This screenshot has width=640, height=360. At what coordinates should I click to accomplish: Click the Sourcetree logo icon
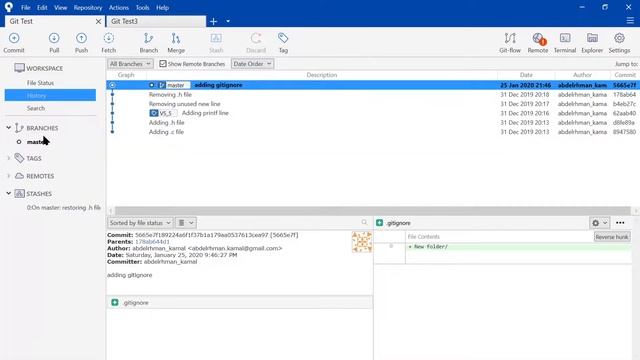pyautogui.click(x=9, y=7)
